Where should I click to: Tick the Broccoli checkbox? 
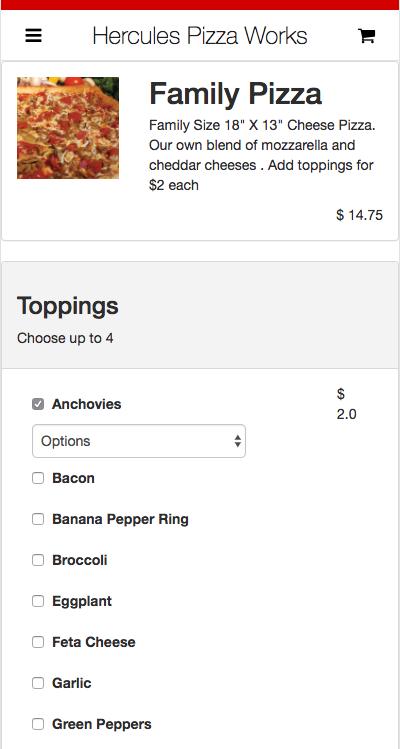[38, 560]
